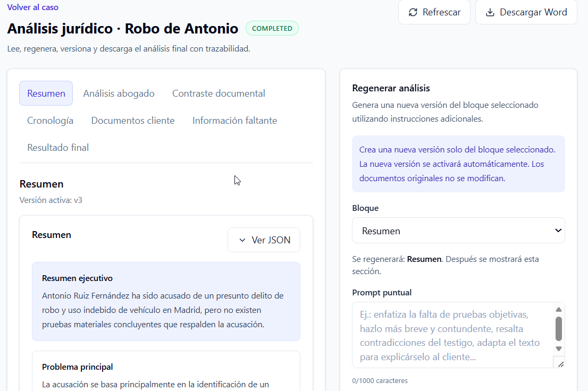Click the 'Resumen ejecutivo' heading
Image resolution: width=588 pixels, height=391 pixels.
[x=77, y=278]
